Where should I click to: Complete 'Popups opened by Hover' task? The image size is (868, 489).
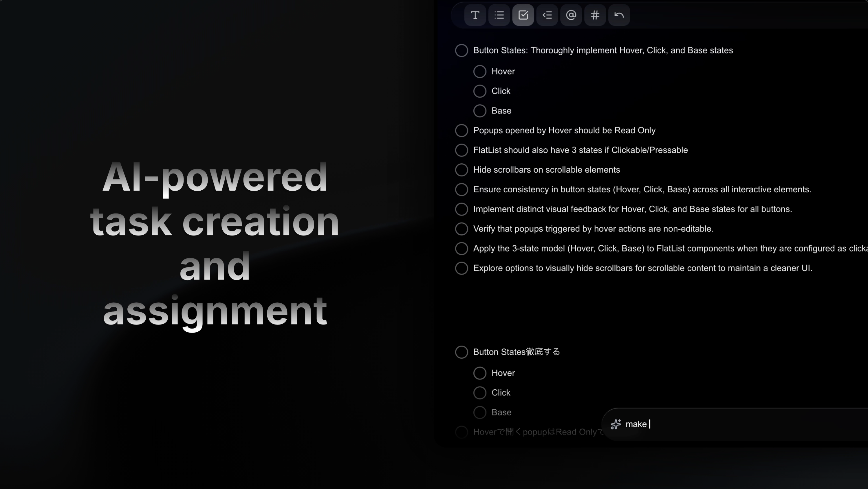click(461, 131)
